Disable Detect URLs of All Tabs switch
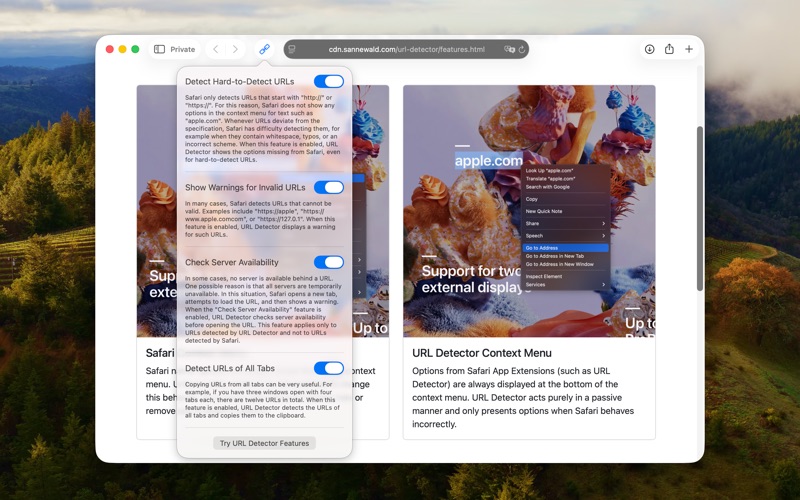This screenshot has width=800, height=500. (x=329, y=368)
